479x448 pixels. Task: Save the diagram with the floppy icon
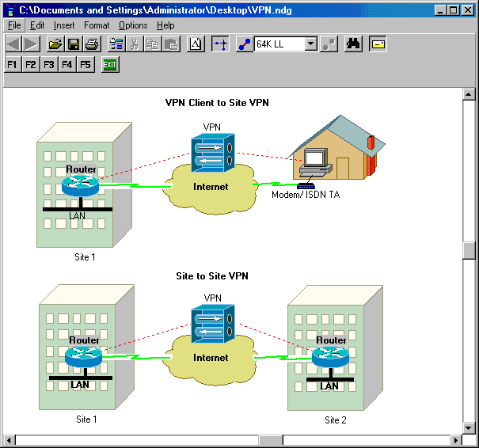click(x=74, y=44)
